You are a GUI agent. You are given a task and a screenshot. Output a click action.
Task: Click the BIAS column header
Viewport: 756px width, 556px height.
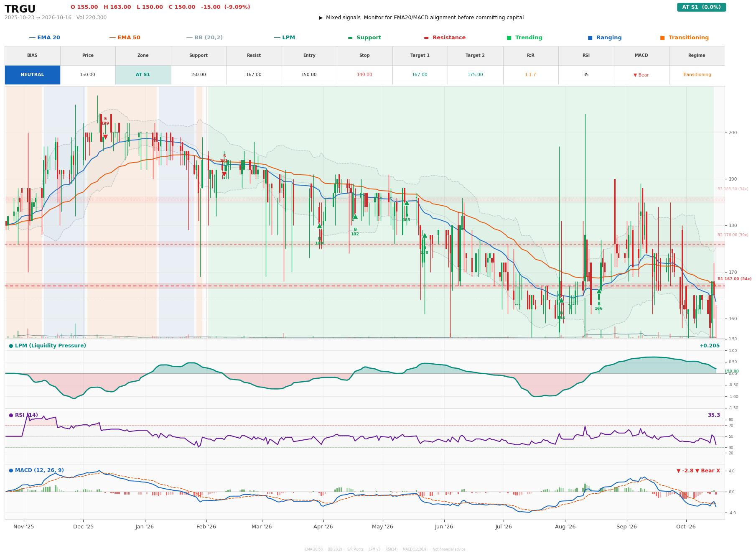(32, 56)
